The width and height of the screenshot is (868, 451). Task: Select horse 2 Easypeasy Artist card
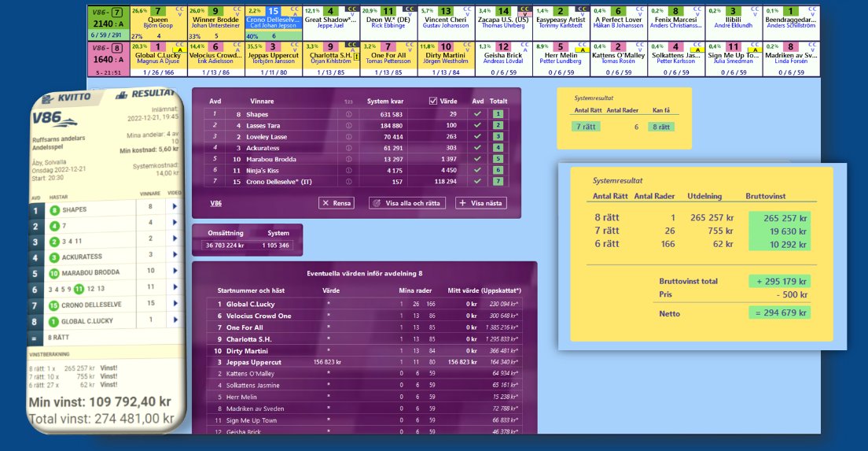561,24
